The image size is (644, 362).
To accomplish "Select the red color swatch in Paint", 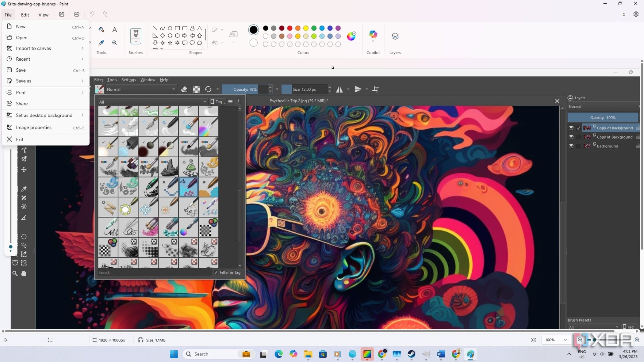I will [289, 28].
